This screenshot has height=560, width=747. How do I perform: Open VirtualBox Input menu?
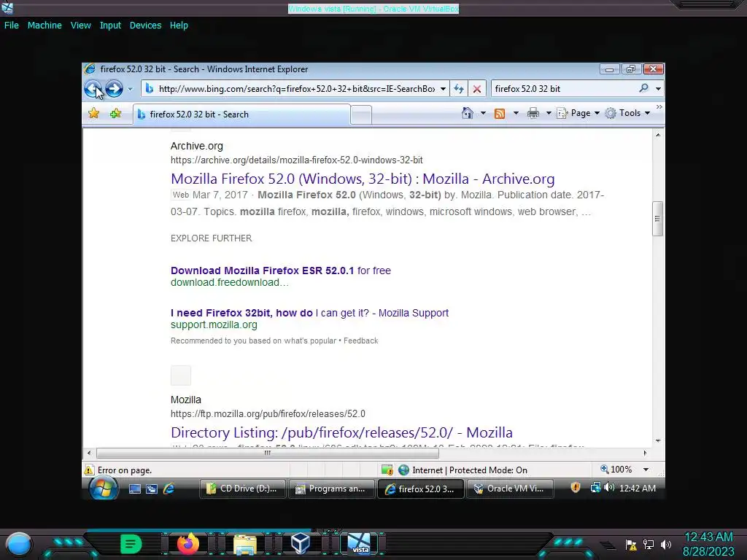(110, 26)
